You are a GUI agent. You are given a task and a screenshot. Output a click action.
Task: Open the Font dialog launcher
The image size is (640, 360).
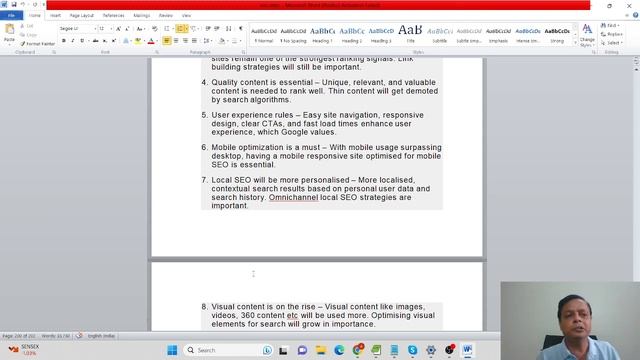(x=157, y=52)
